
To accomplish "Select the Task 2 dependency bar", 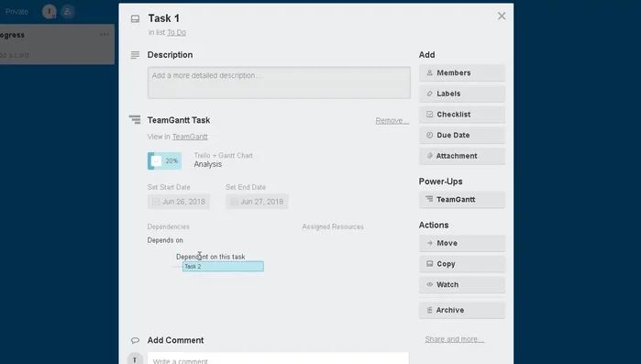I will (223, 267).
